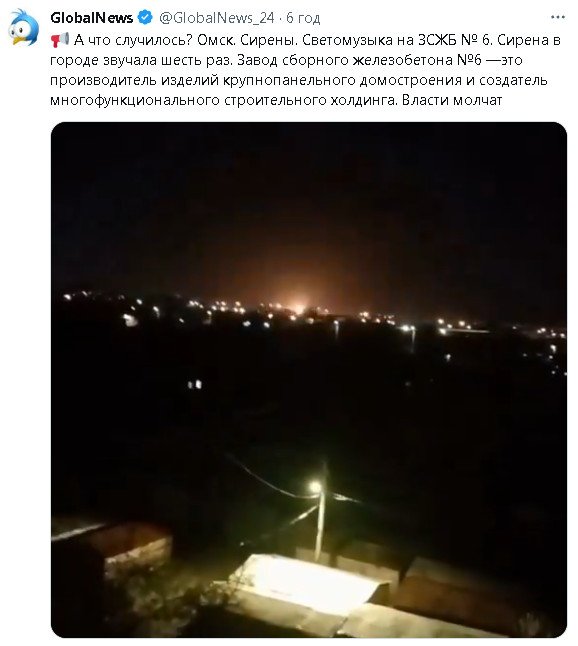Image resolution: width=578 pixels, height=646 pixels.
Task: Click the lit streetlamp in the video
Action: [316, 488]
